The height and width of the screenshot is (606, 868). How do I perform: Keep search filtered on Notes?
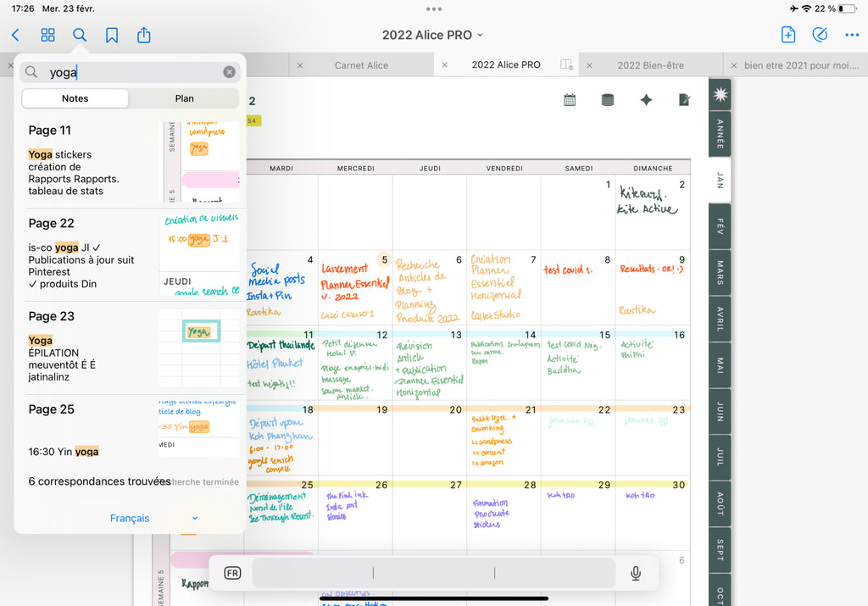pos(75,98)
